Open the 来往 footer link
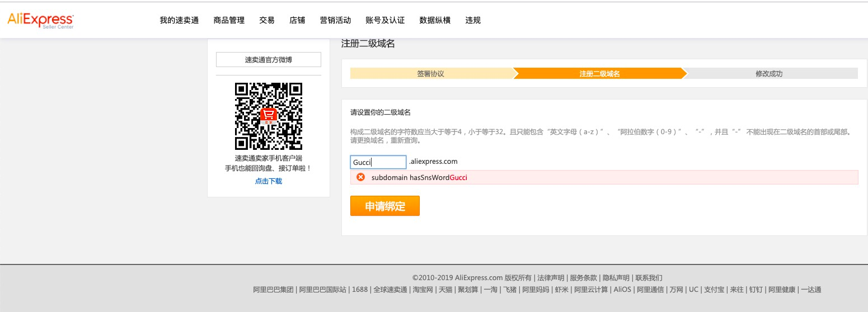The height and width of the screenshot is (312, 868). 737,290
